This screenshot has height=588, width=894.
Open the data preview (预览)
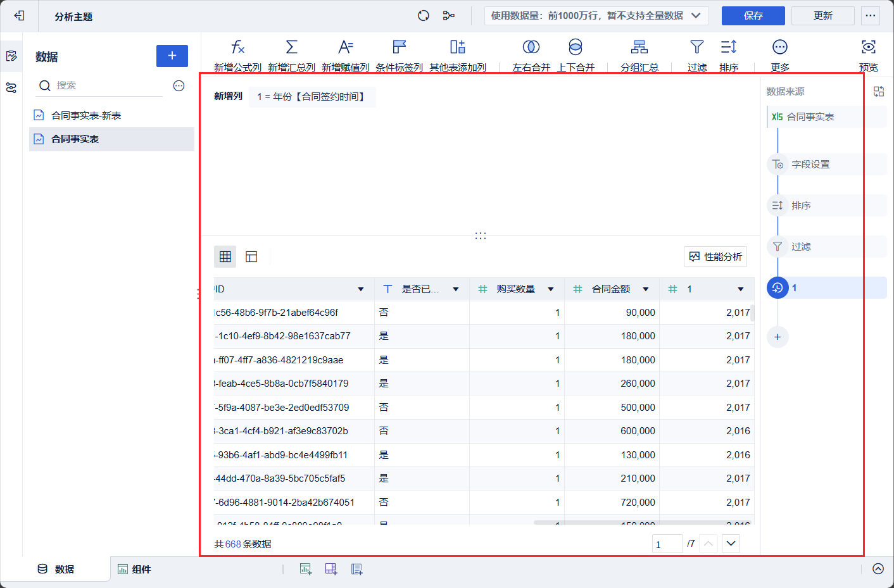[x=869, y=55]
